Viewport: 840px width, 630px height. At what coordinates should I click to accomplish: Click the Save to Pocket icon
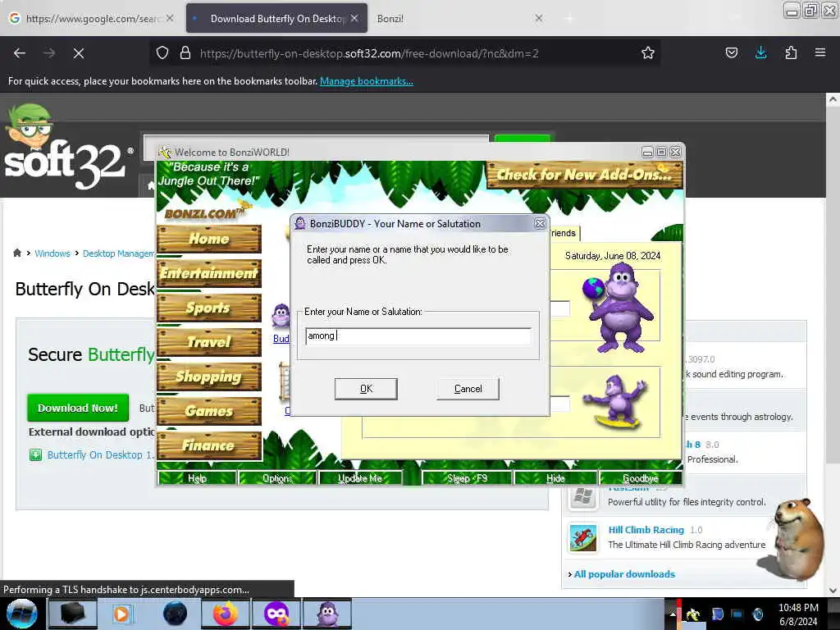point(731,53)
